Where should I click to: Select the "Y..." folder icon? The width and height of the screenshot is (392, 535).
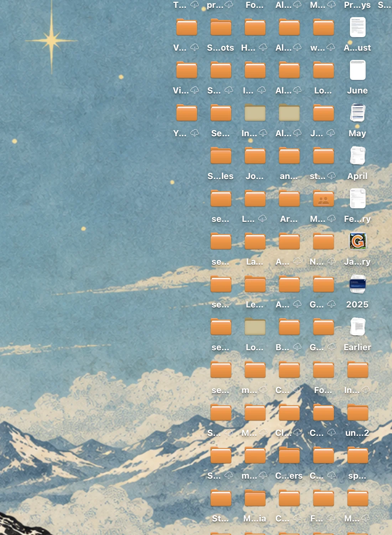coord(186,113)
